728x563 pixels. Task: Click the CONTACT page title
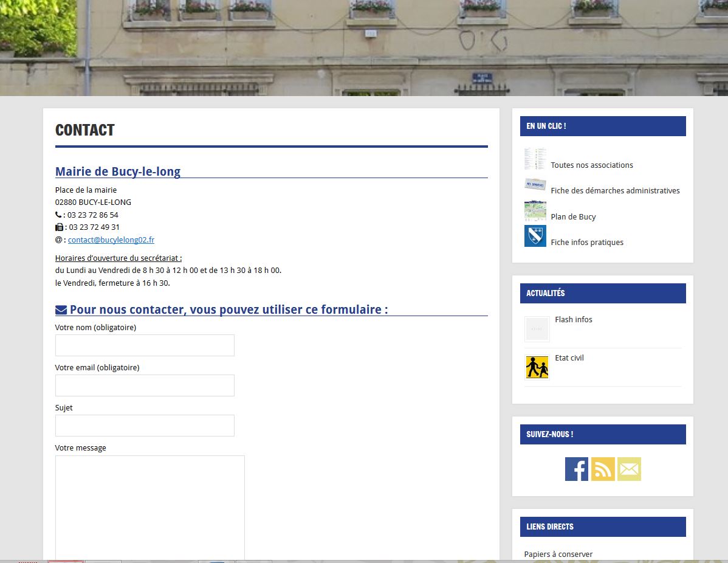tap(85, 130)
